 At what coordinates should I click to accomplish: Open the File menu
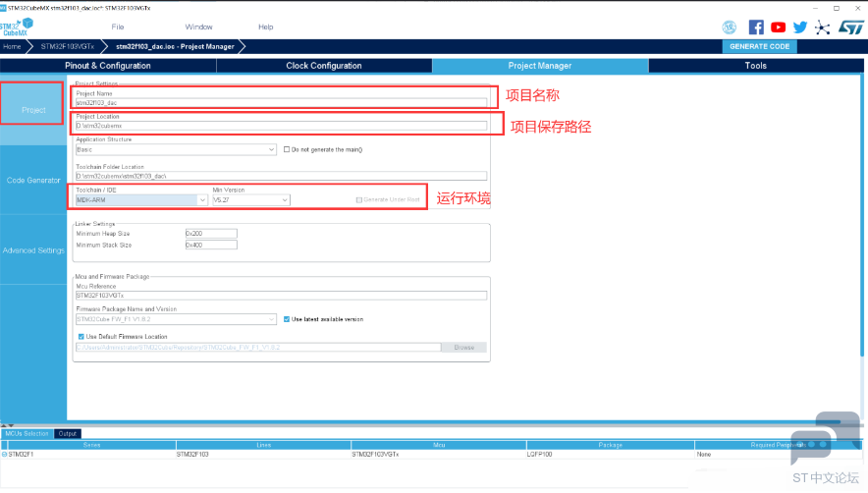click(x=118, y=27)
